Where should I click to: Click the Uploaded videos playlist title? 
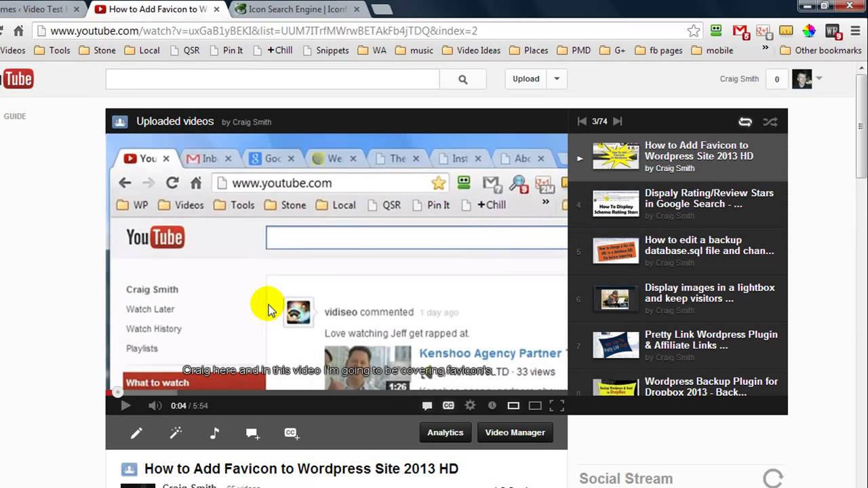[175, 121]
